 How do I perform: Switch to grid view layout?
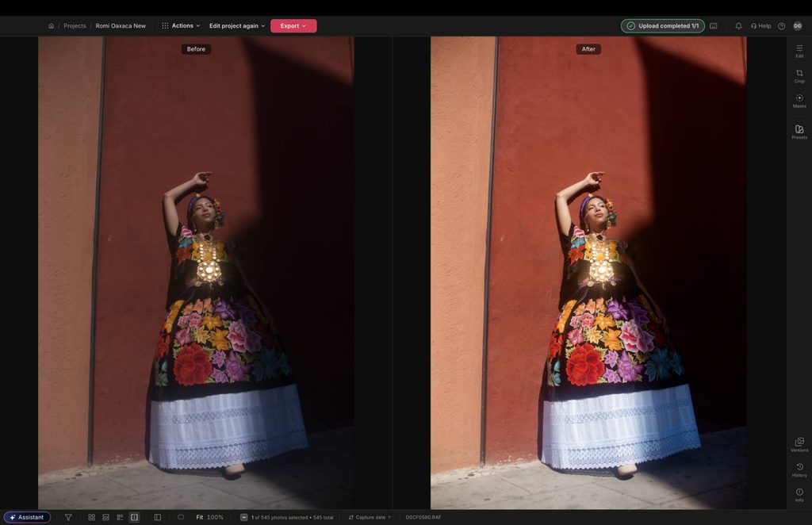tap(92, 517)
